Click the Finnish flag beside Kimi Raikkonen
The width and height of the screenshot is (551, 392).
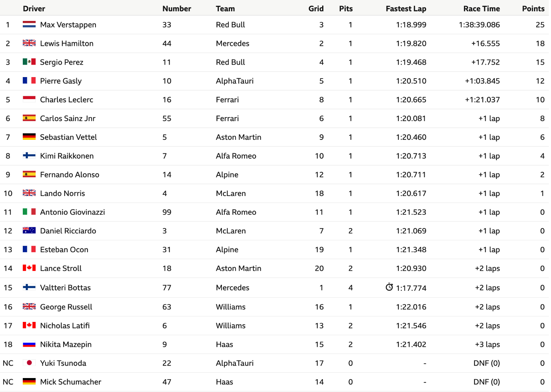29,156
